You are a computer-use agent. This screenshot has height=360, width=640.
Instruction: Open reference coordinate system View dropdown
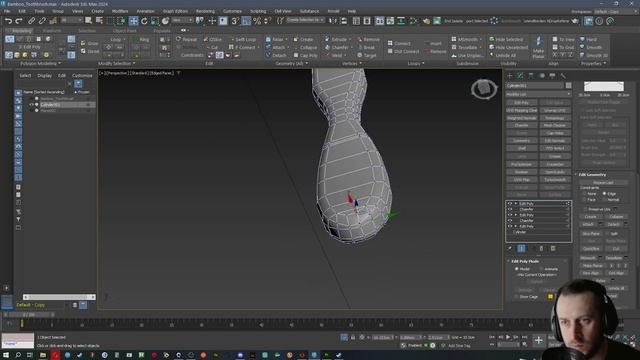[x=182, y=20]
